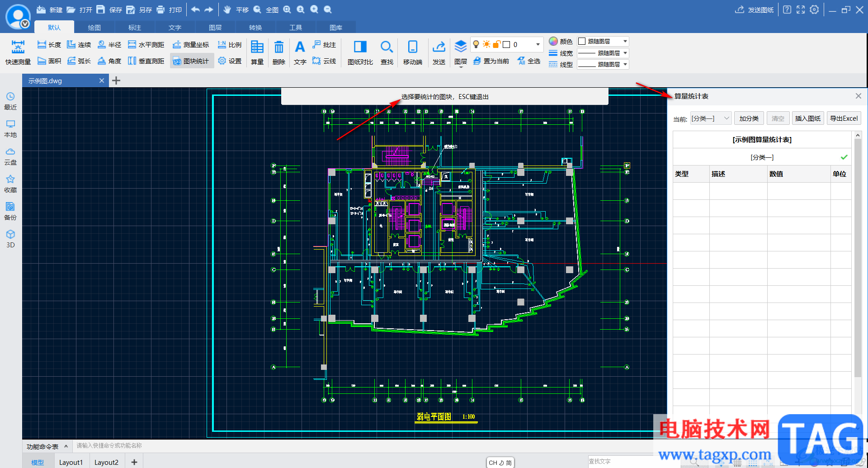Select the 文字 text tool

click(300, 52)
